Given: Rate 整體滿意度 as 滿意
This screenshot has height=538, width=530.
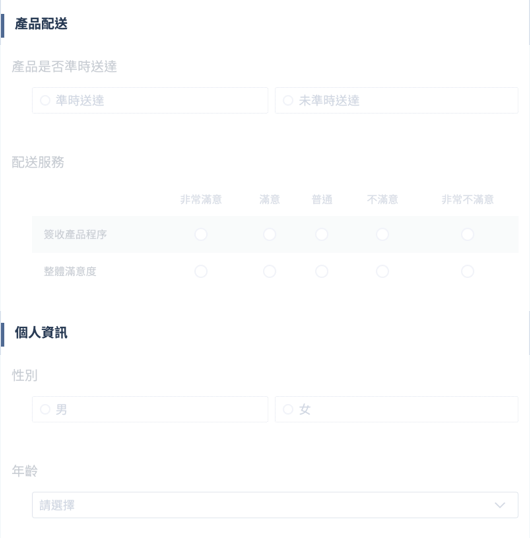Looking at the screenshot, I should 269,271.
